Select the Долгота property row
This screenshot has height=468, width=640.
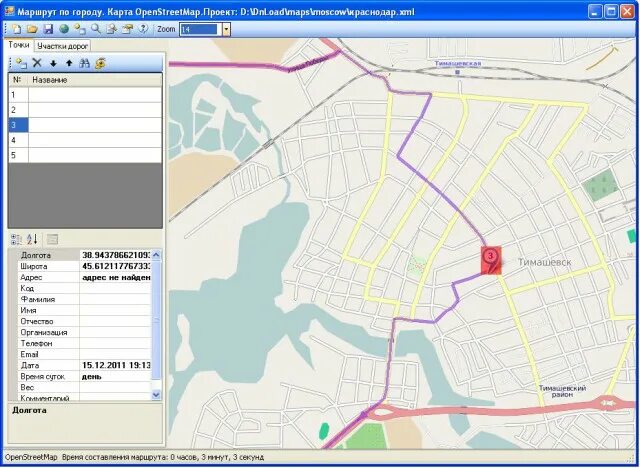click(84, 255)
